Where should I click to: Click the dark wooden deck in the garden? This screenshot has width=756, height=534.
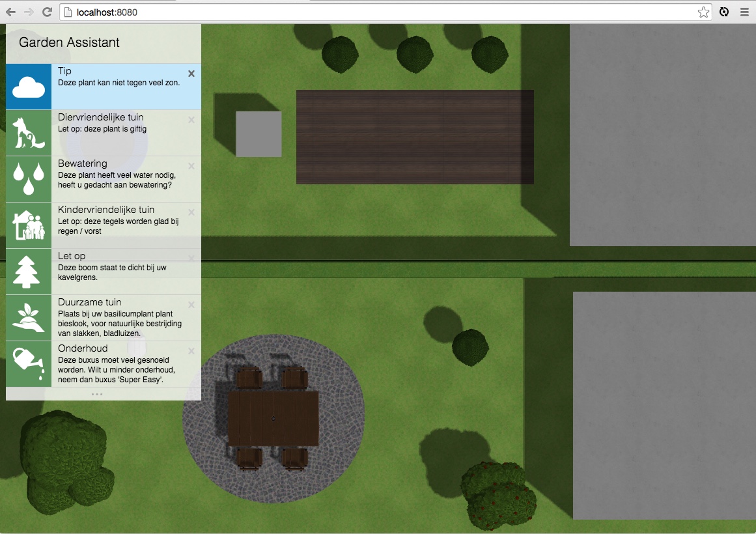tap(415, 137)
